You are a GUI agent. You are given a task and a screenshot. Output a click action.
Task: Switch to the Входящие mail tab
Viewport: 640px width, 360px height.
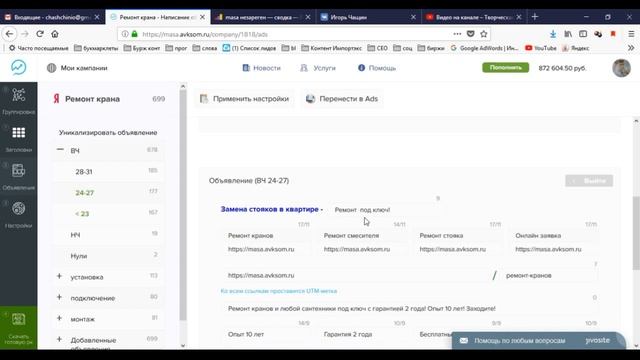click(x=52, y=17)
